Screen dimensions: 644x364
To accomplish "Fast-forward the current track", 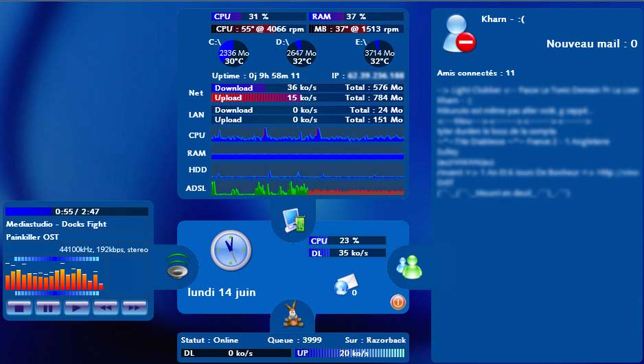I will [x=135, y=307].
